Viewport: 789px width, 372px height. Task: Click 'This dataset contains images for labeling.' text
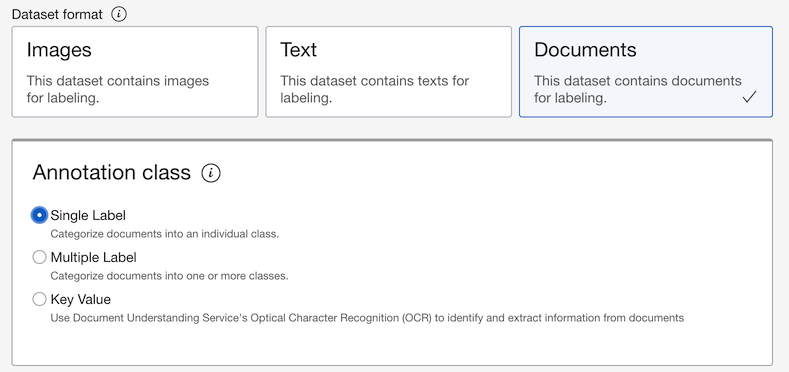tap(118, 89)
